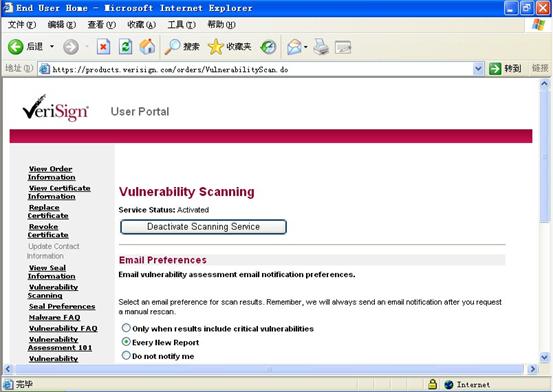The image size is (553, 392).
Task: Open the Back button history dropdown arrow
Action: pyautogui.click(x=52, y=47)
